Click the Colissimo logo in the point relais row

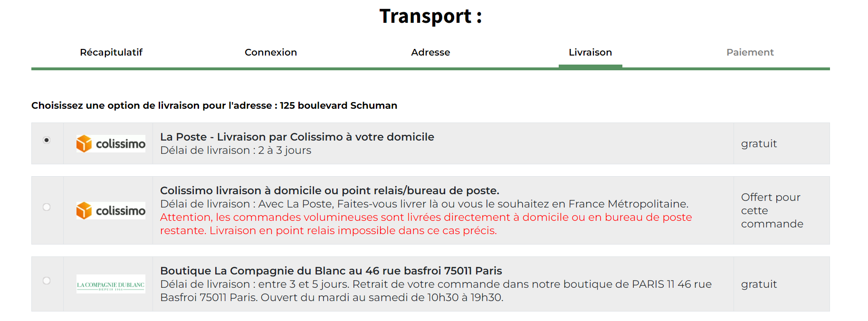[x=111, y=210]
